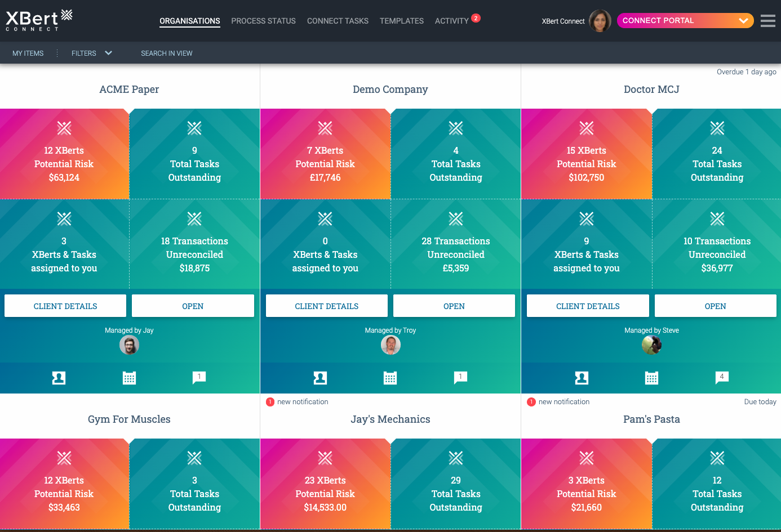Open the ACME Paper organisation
The height and width of the screenshot is (532, 781).
point(193,306)
